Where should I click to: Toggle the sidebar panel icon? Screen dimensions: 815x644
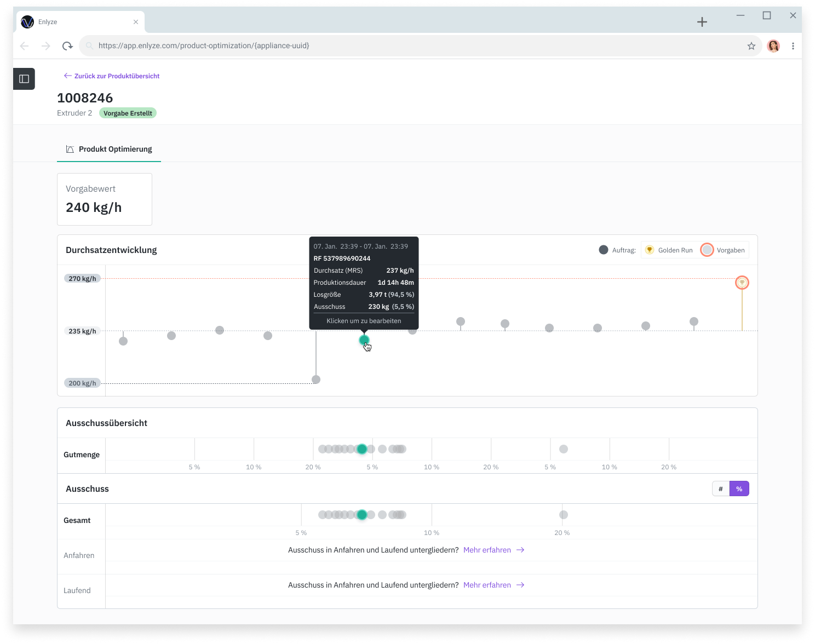point(24,79)
